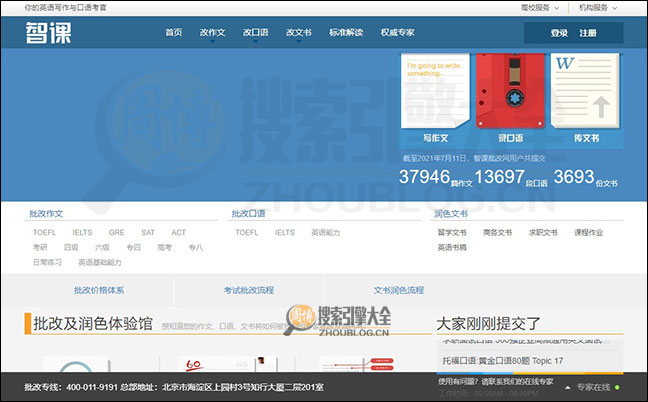Open the 写作文 paper icon
The height and width of the screenshot is (402, 648).
[x=435, y=91]
